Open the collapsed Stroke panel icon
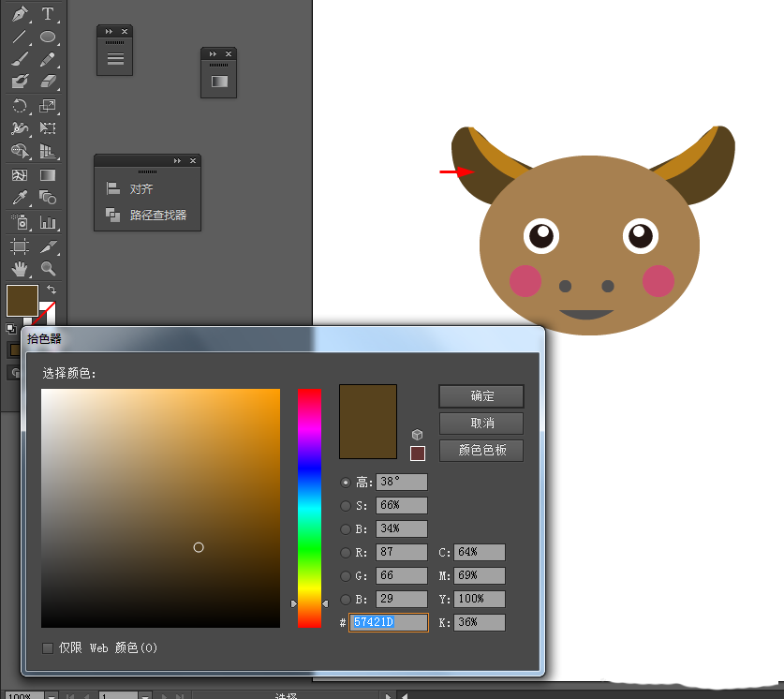Image resolution: width=784 pixels, height=699 pixels. (x=115, y=58)
